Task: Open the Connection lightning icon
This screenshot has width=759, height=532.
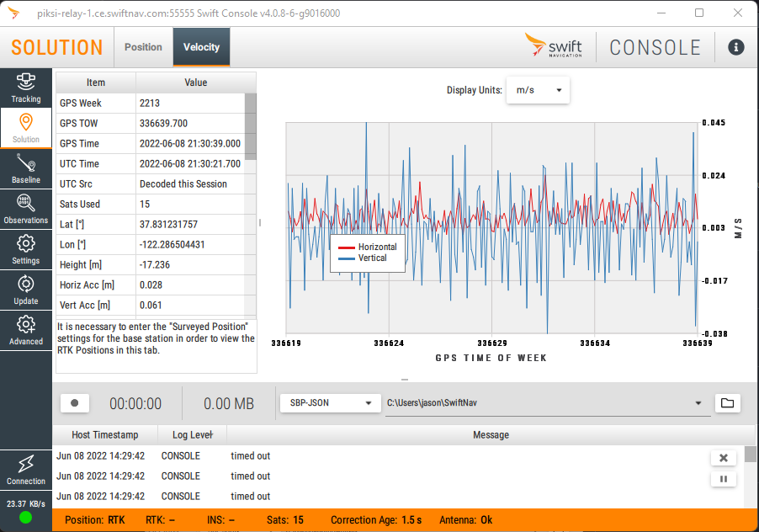Action: (x=25, y=470)
